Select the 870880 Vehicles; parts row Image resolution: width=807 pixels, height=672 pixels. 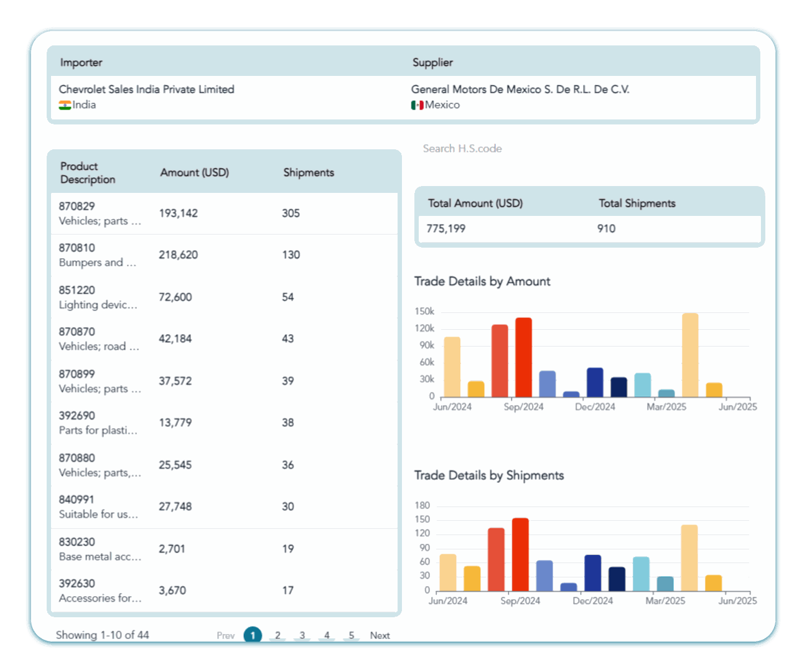click(224, 465)
